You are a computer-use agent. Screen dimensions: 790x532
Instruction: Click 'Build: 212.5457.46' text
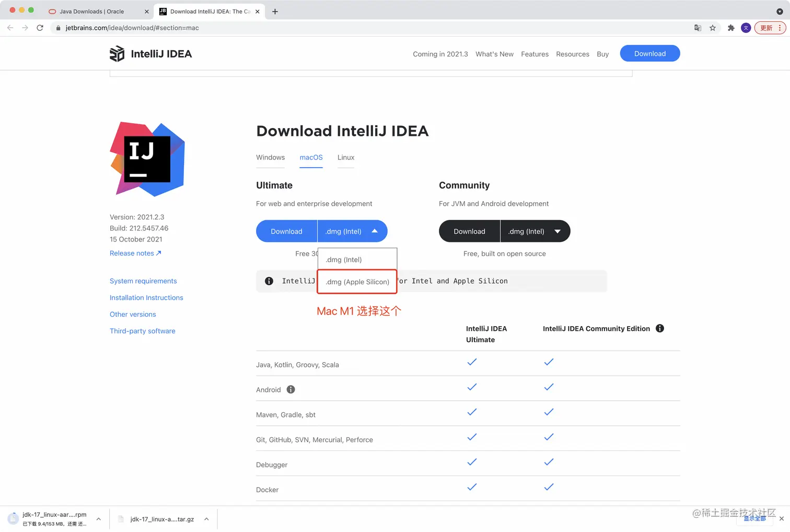139,228
